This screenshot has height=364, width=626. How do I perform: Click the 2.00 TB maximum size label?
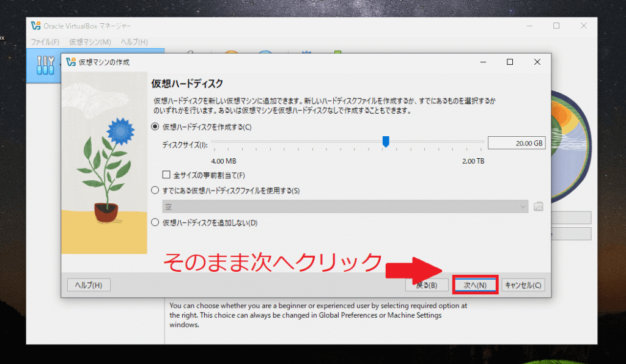pos(473,161)
